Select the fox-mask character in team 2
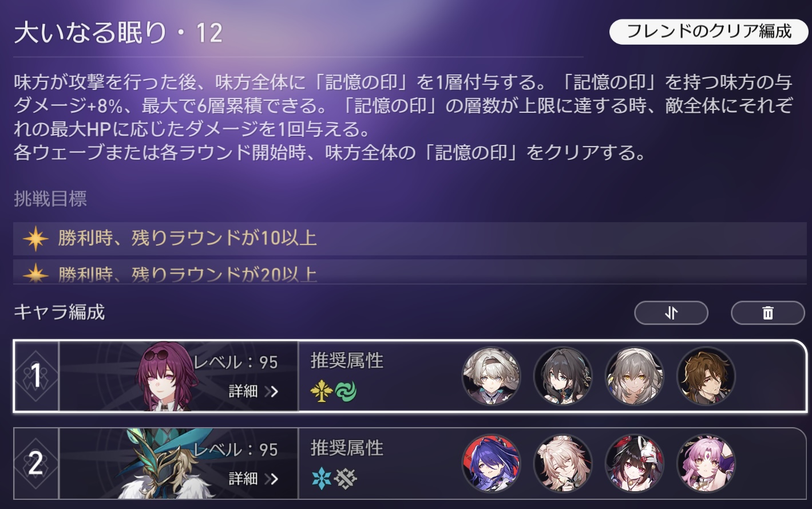Image resolution: width=812 pixels, height=509 pixels. coord(635,464)
